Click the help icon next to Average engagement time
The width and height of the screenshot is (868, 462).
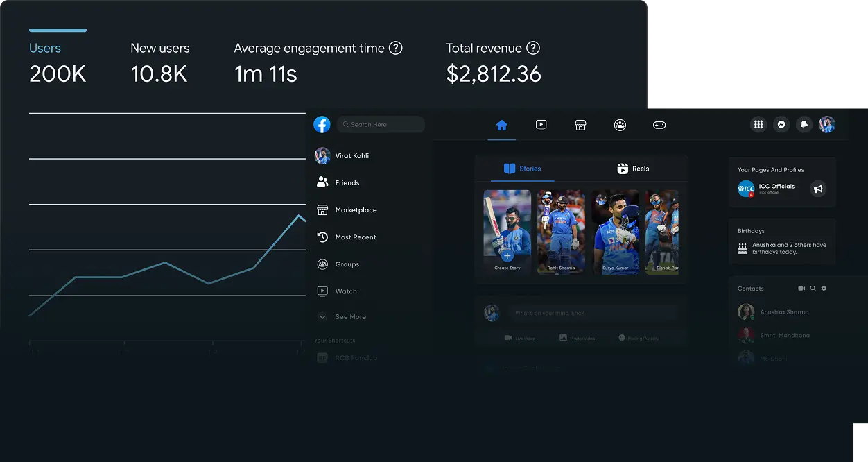[395, 48]
